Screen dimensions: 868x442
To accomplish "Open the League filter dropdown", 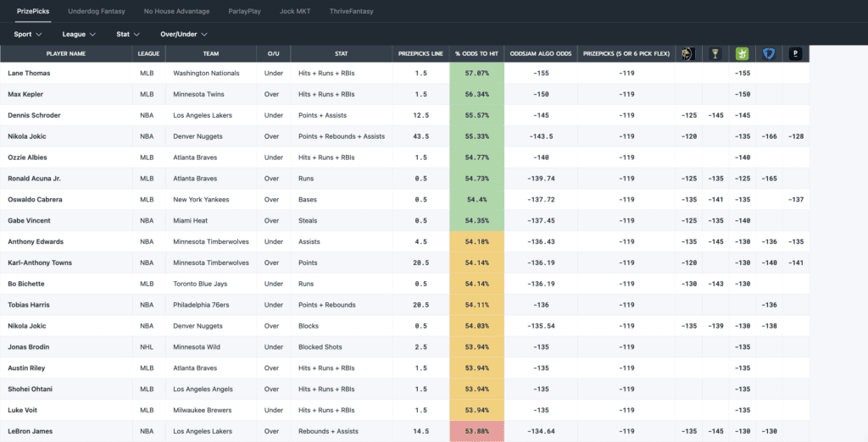I will [79, 35].
